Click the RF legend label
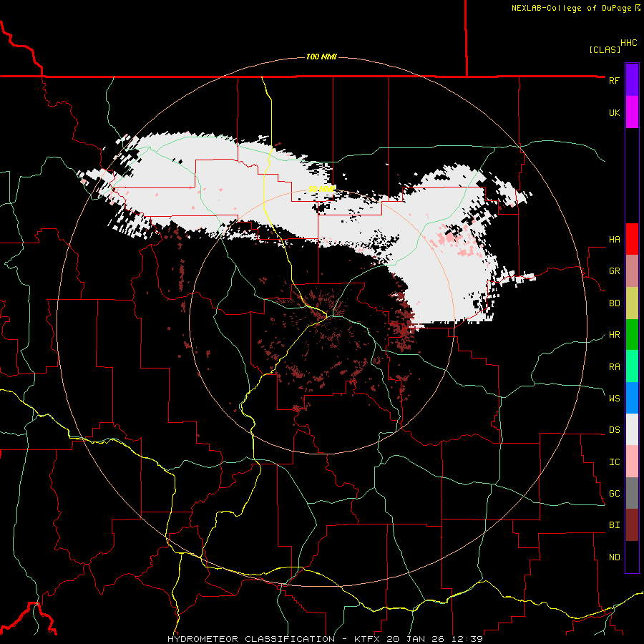Image resolution: width=644 pixels, height=644 pixels. (x=614, y=80)
